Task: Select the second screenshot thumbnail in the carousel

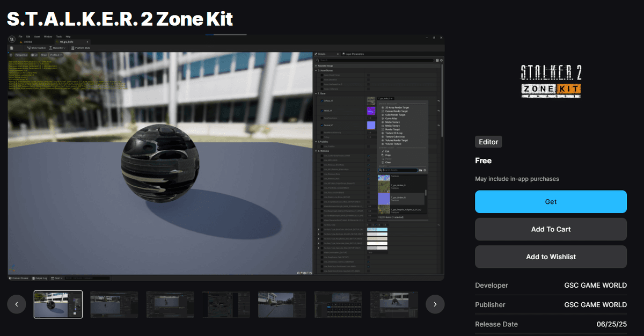Action: point(114,304)
